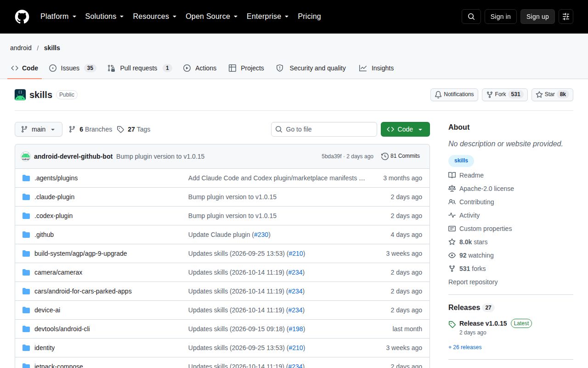Switch to the Pull requests tab
The height and width of the screenshot is (368, 588).
click(139, 68)
